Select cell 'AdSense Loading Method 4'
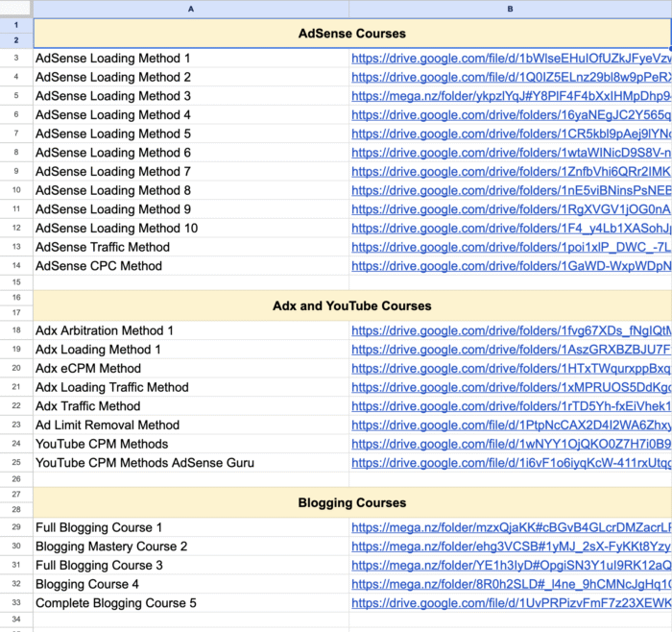The height and width of the screenshot is (632, 672). pyautogui.click(x=191, y=115)
